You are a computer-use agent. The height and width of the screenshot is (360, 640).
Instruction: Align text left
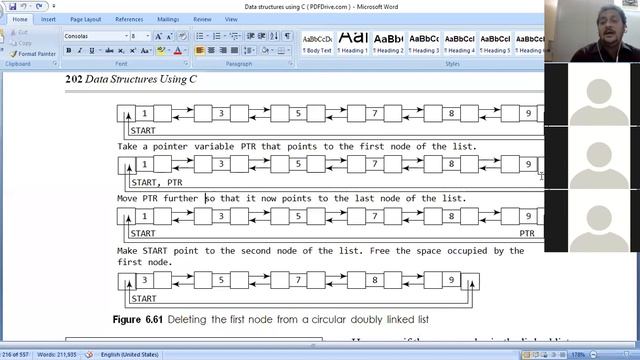(x=200, y=51)
